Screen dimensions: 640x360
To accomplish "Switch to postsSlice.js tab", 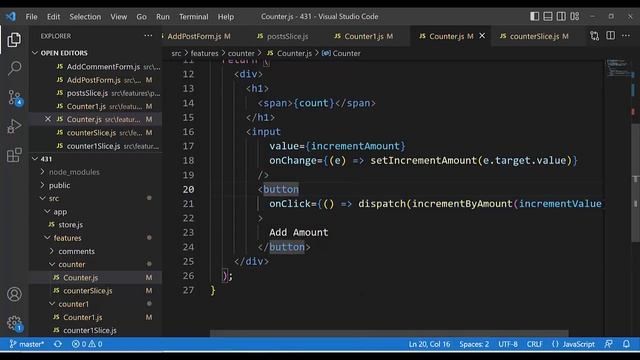I will pyautogui.click(x=287, y=36).
